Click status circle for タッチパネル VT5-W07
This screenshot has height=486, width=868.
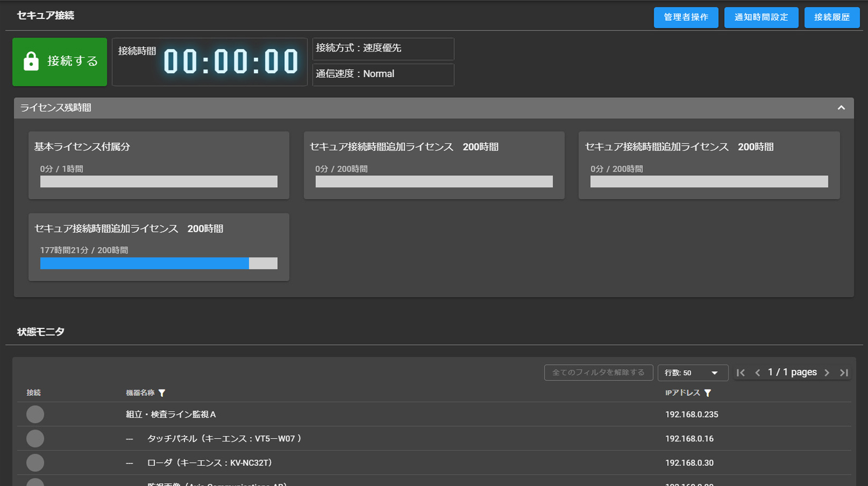coord(35,439)
